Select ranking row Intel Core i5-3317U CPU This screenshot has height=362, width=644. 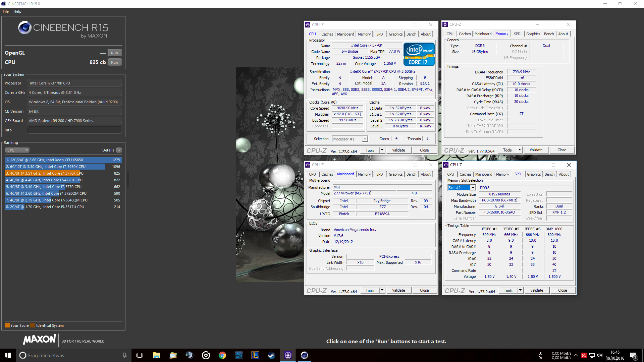63,207
